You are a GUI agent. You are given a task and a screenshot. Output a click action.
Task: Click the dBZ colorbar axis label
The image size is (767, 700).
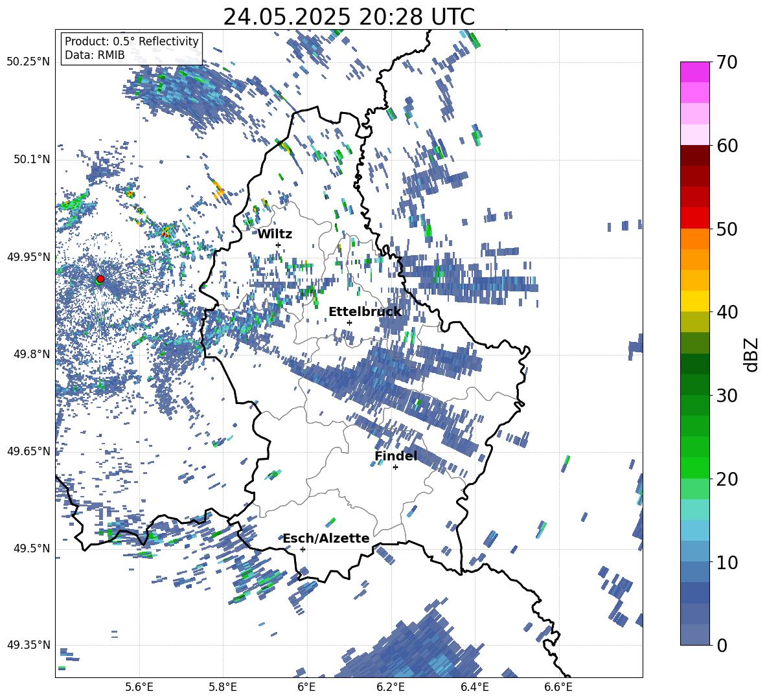click(x=752, y=354)
